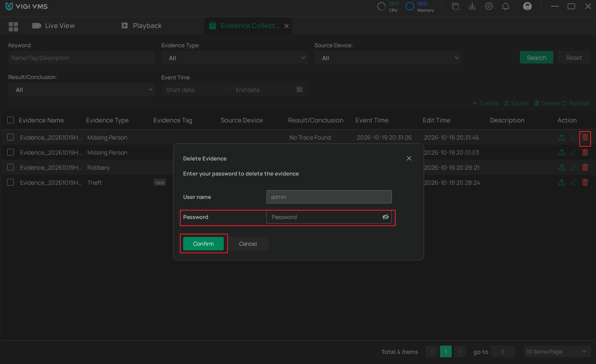Open the 10 Items/Page dropdown
Viewport: 596px width, 364px height.
coord(557,352)
